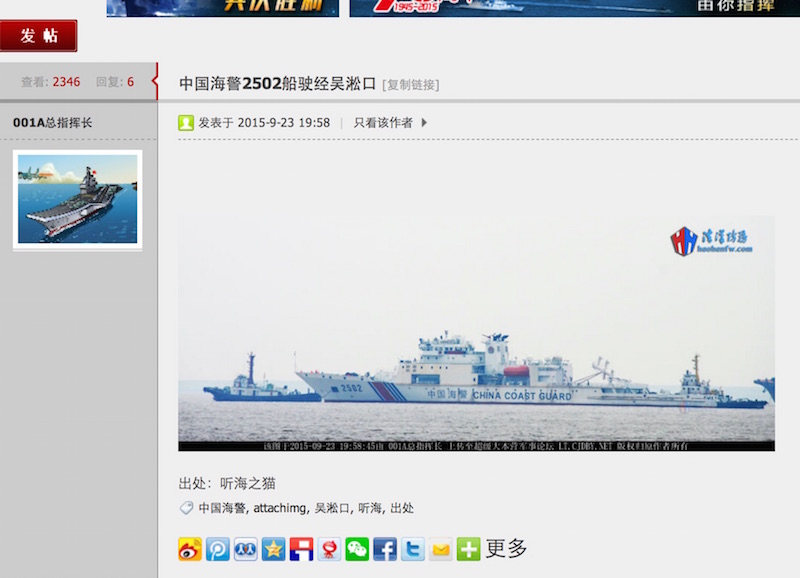Click the left top banner ad
The height and width of the screenshot is (578, 800).
[222, 8]
